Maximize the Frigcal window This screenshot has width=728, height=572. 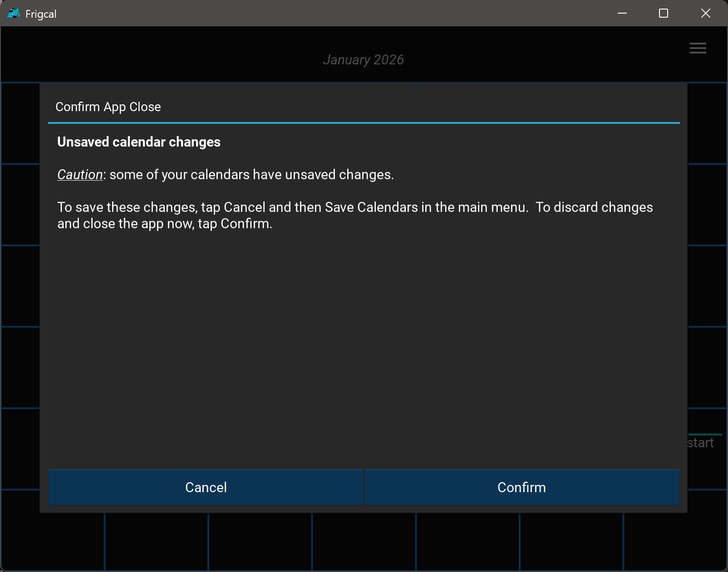663,14
